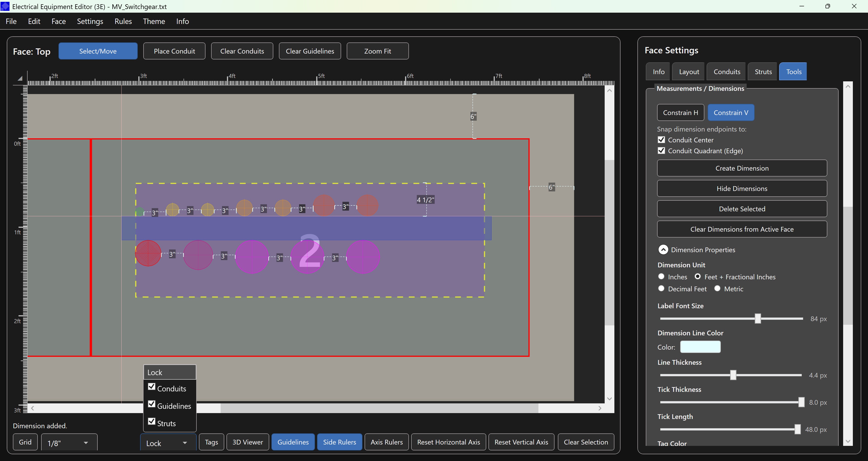868x461 pixels.
Task: Click canvas vertical scrollbar up arrow
Action: point(609,91)
